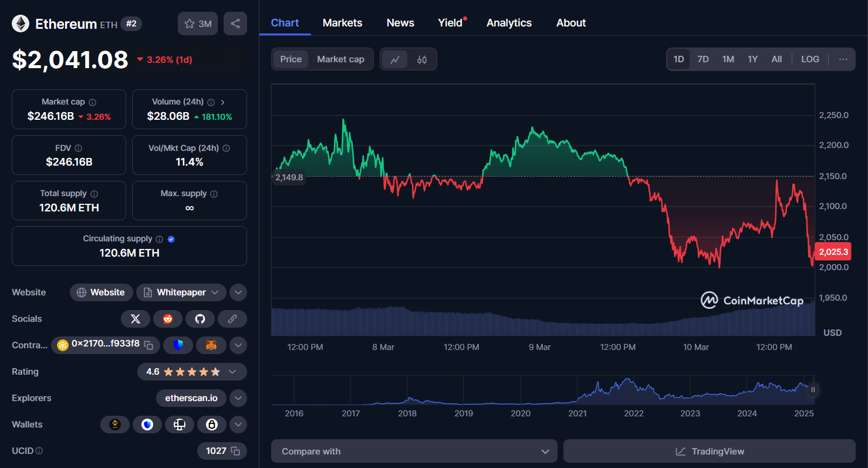Open Market cap info tooltip icon
The width and height of the screenshot is (868, 468).
point(93,102)
